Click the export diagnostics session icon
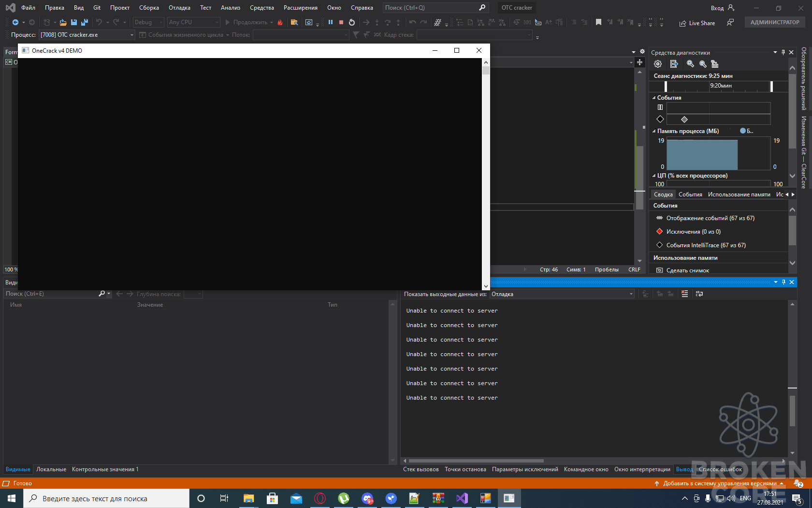The width and height of the screenshot is (812, 508). [674, 64]
